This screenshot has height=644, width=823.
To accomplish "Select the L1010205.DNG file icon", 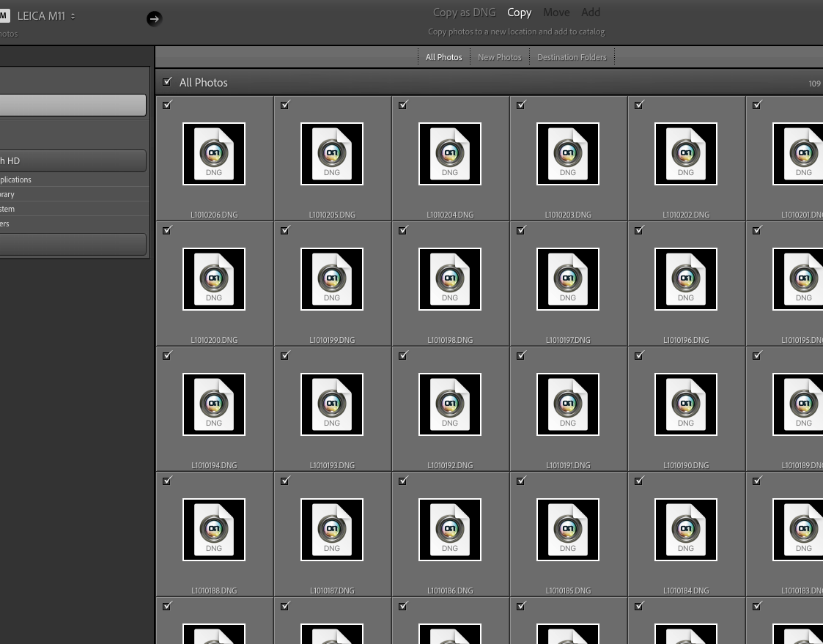I will point(332,154).
